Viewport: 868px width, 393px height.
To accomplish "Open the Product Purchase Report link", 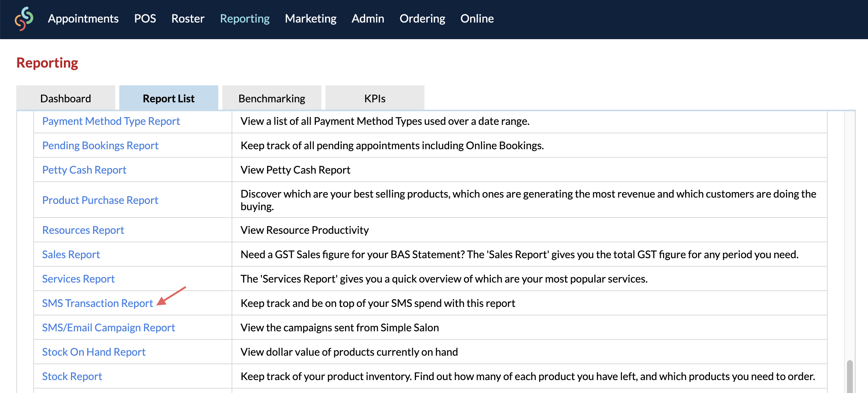I will [x=100, y=200].
